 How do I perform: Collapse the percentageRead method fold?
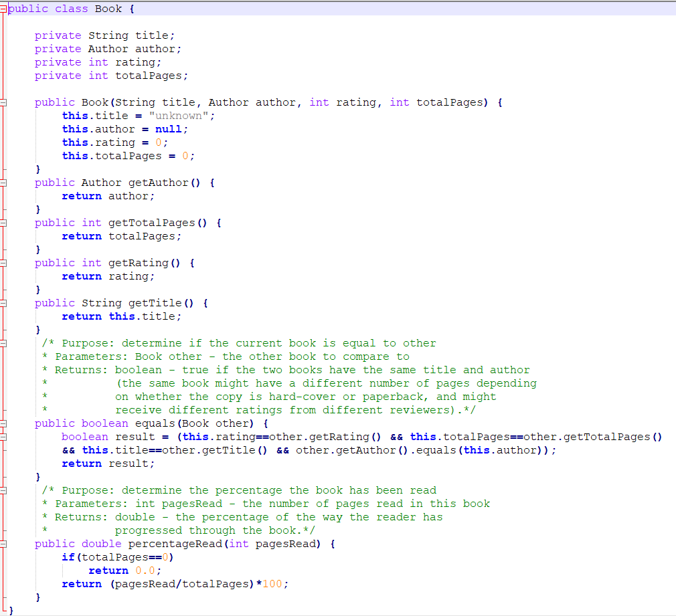[5, 543]
